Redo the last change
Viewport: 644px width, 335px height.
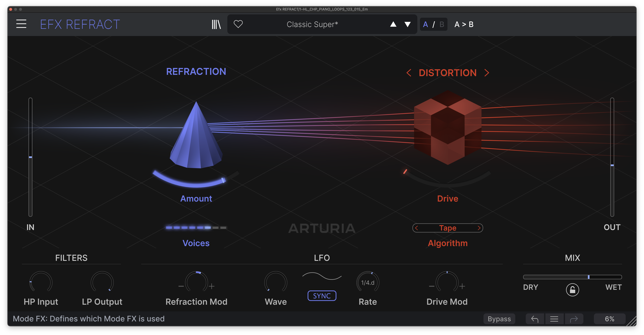[x=574, y=319]
